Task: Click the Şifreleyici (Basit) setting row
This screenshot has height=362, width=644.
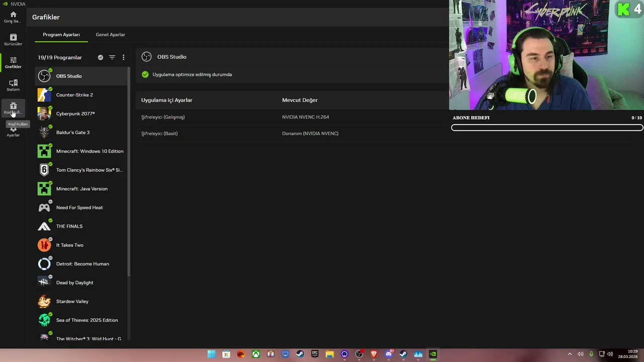Action: click(x=292, y=133)
